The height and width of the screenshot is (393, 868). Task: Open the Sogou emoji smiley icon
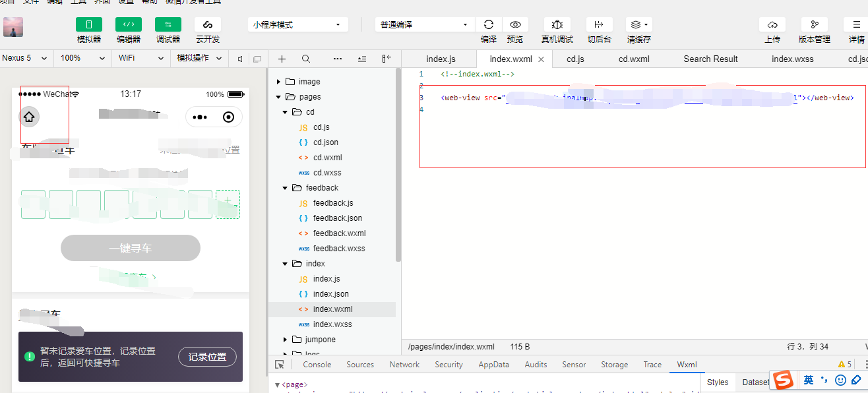[x=840, y=380]
